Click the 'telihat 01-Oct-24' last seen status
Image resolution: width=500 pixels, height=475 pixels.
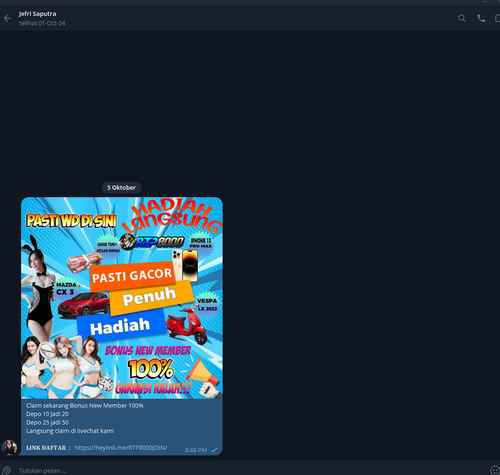42,23
